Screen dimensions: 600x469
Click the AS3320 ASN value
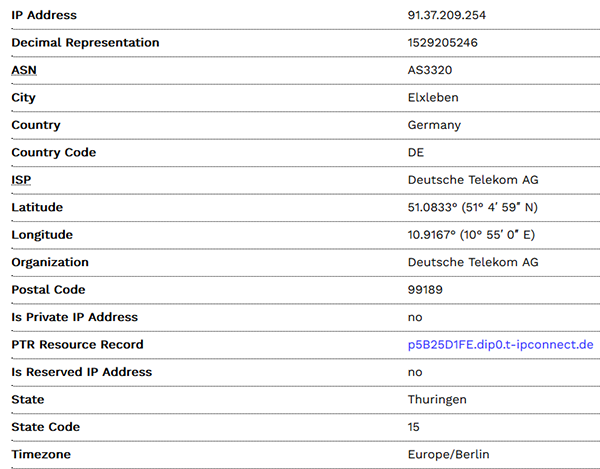[430, 70]
